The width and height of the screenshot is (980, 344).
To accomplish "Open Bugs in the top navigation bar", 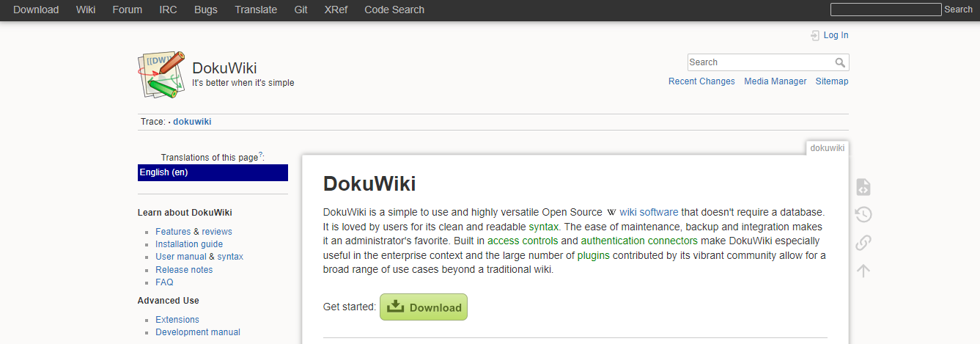I will [206, 10].
